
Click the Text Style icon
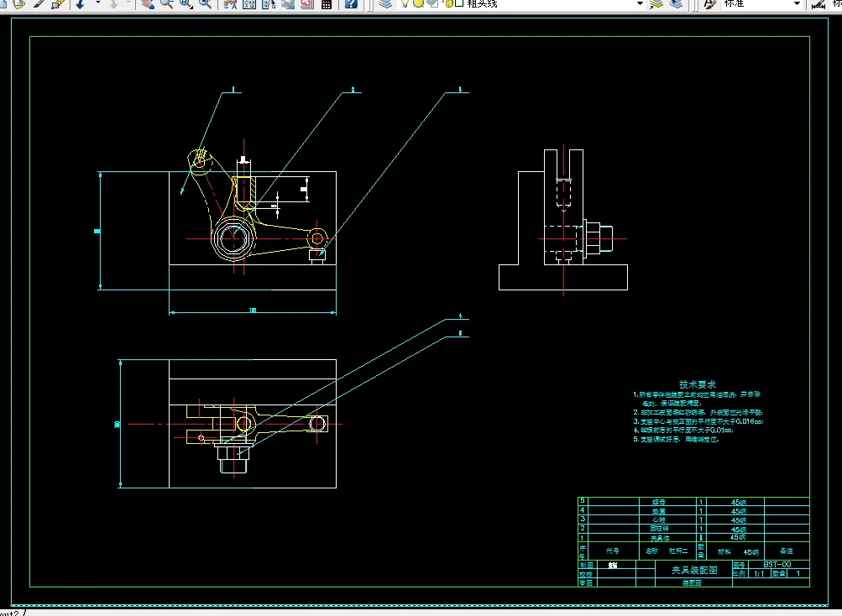[x=709, y=3]
